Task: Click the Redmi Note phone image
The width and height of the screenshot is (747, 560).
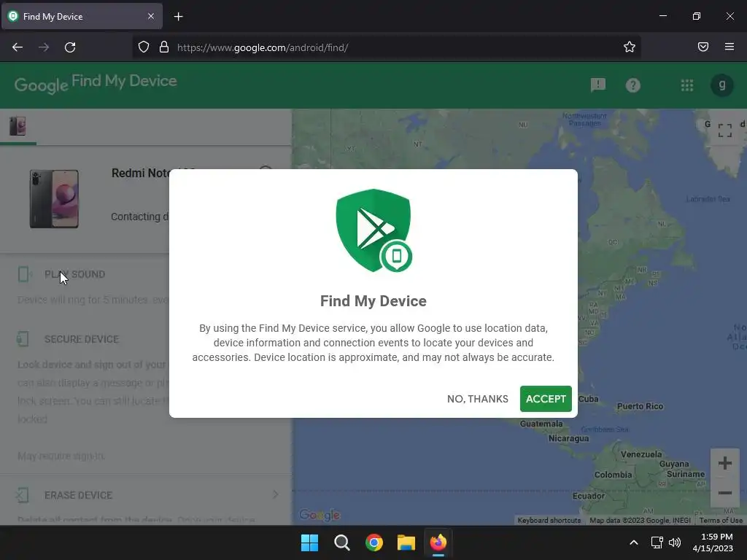Action: (54, 199)
